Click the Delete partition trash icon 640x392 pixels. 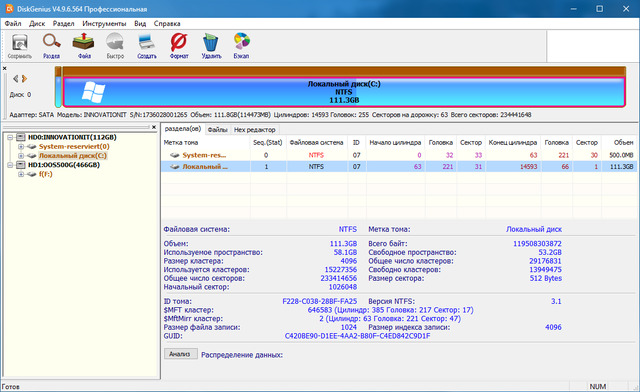(x=211, y=46)
